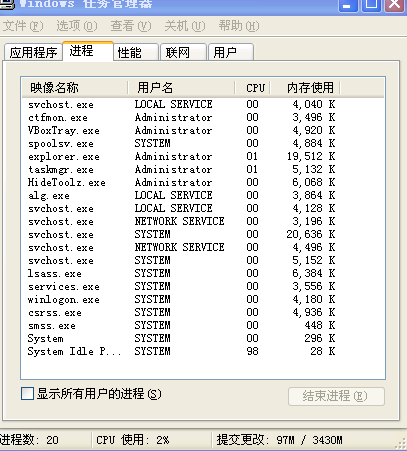The height and width of the screenshot is (451, 407).
Task: Select the services.exe process
Action: pos(203,286)
